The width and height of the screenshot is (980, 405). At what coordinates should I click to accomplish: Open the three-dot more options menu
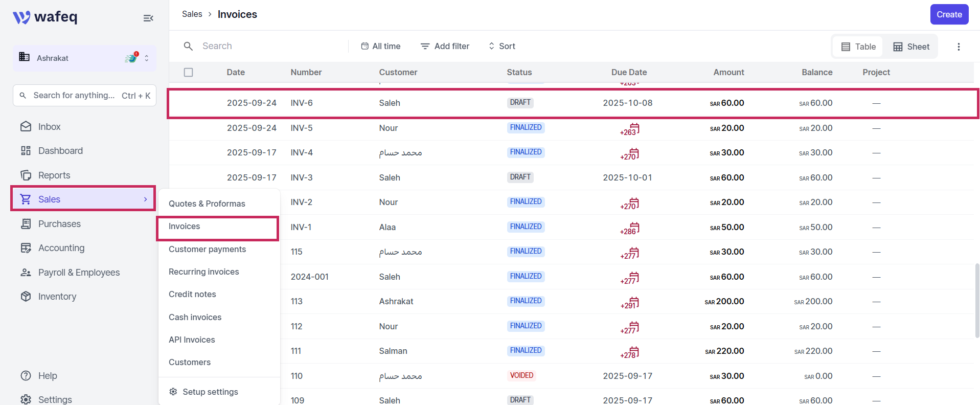pos(959,47)
